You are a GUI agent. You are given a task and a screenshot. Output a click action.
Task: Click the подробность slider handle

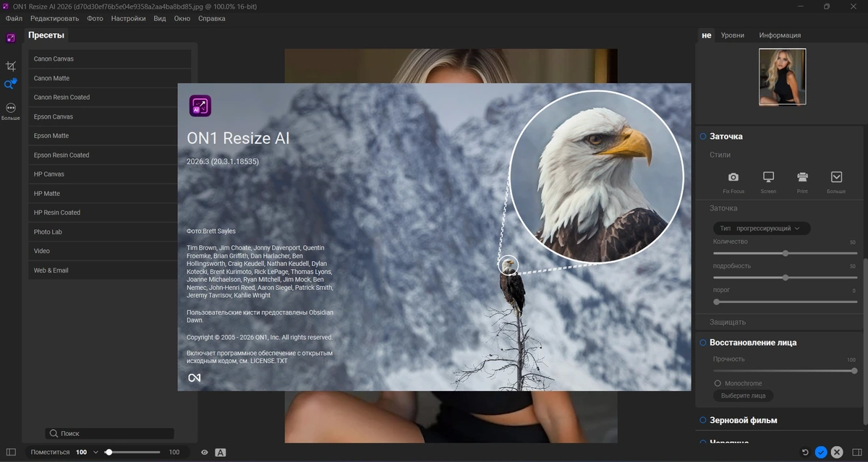(x=785, y=278)
